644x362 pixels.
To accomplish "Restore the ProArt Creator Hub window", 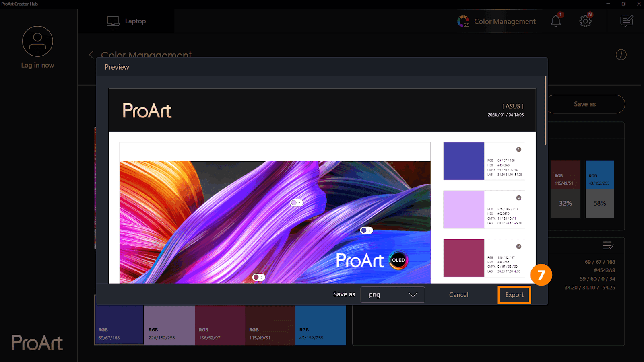I will point(623,4).
